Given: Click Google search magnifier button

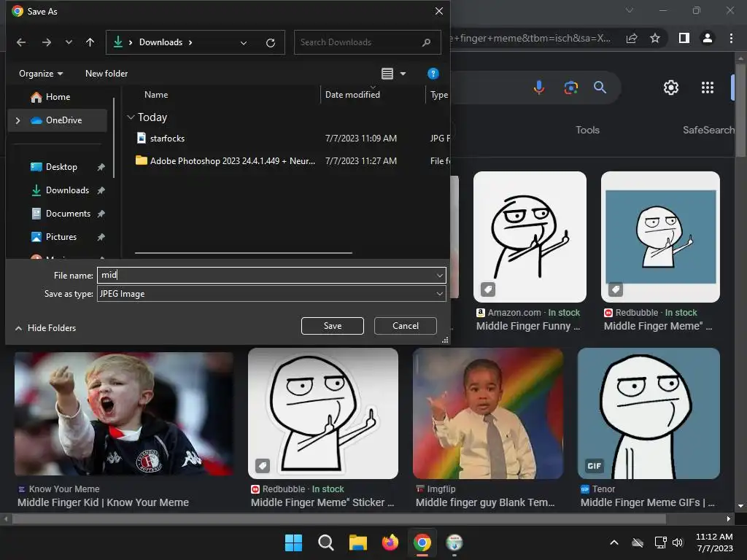Looking at the screenshot, I should [600, 87].
